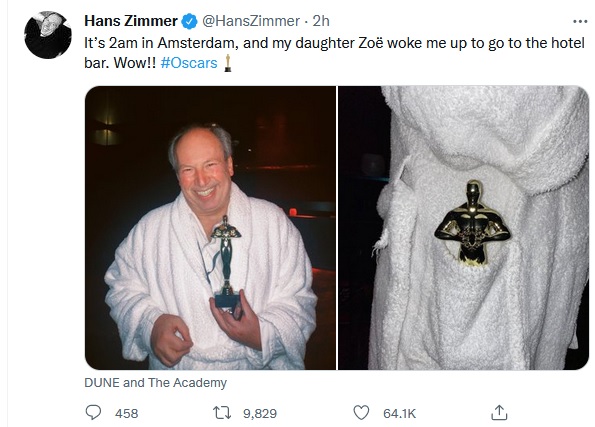Click the 458 replies count
Image resolution: width=595 pixels, height=427 pixels.
tap(126, 413)
